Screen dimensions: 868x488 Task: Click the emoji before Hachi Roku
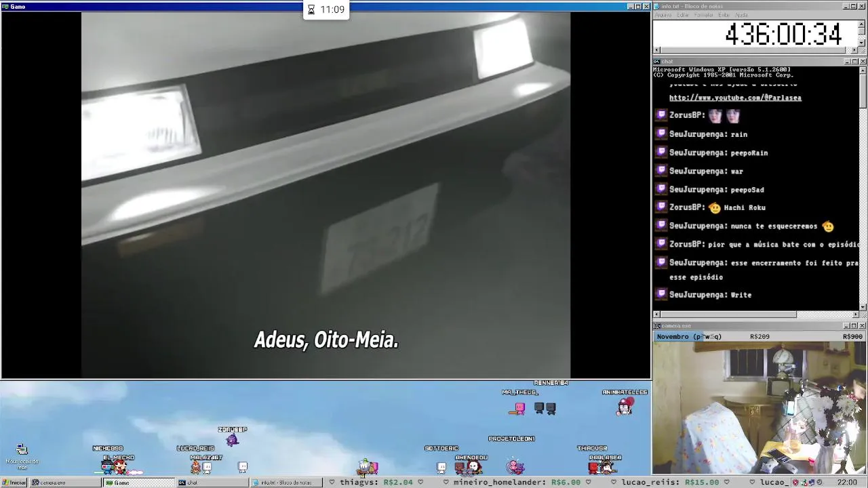pyautogui.click(x=714, y=207)
